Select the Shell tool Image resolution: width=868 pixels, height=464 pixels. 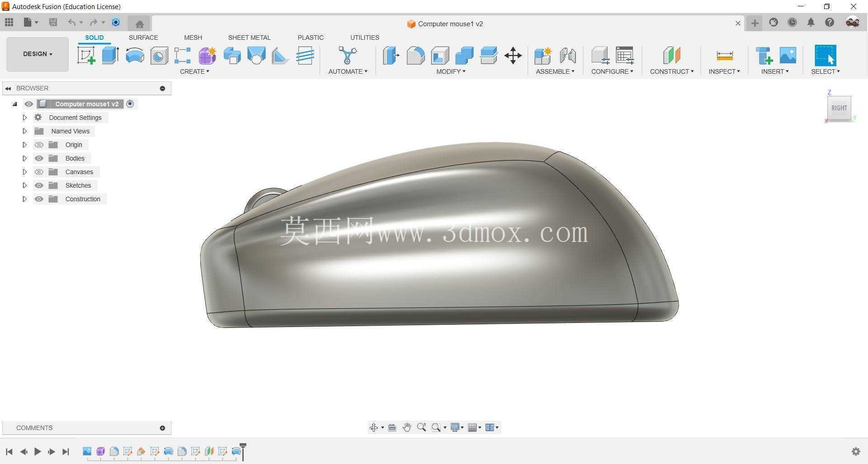440,56
